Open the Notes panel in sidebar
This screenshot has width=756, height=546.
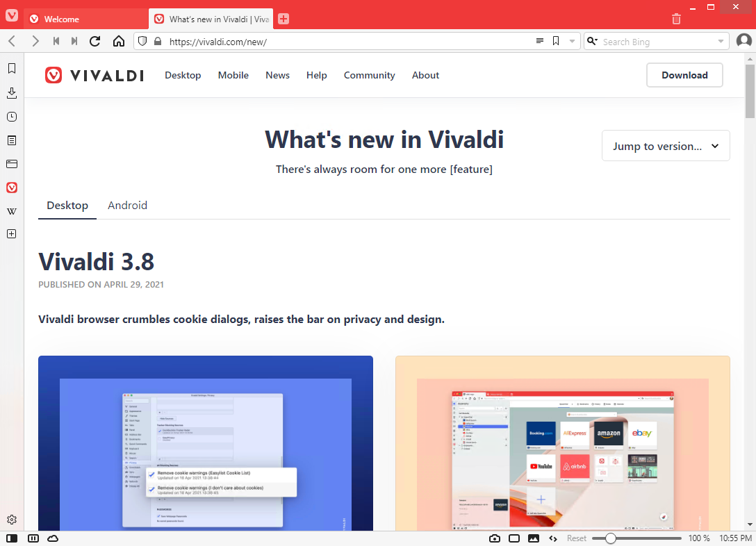pyautogui.click(x=12, y=140)
